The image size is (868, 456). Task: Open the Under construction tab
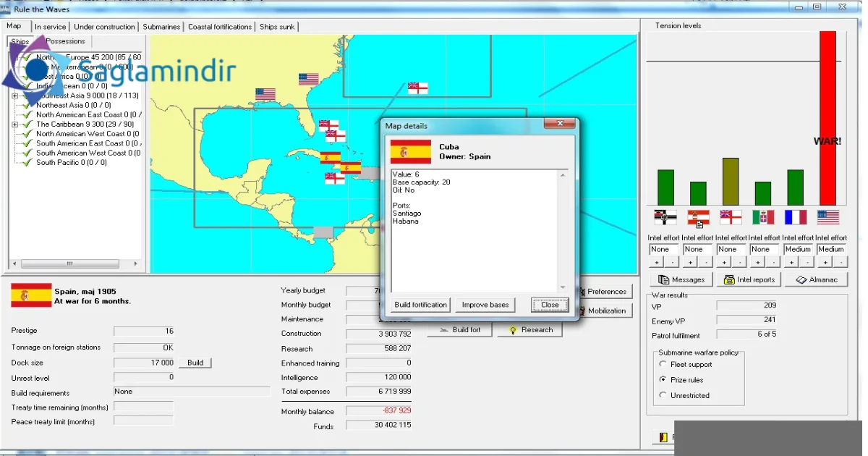(x=104, y=27)
